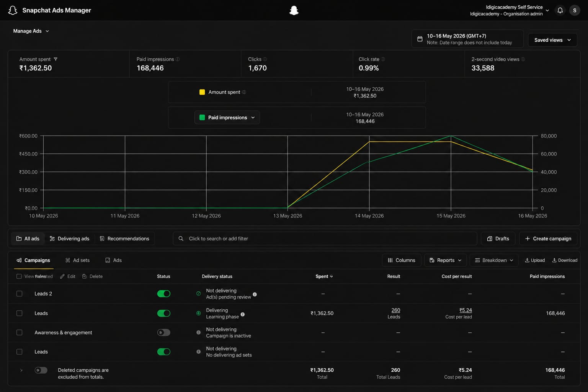Screen dimensions: 588x392
Task: Click the Cost per result column header
Action: point(457,276)
